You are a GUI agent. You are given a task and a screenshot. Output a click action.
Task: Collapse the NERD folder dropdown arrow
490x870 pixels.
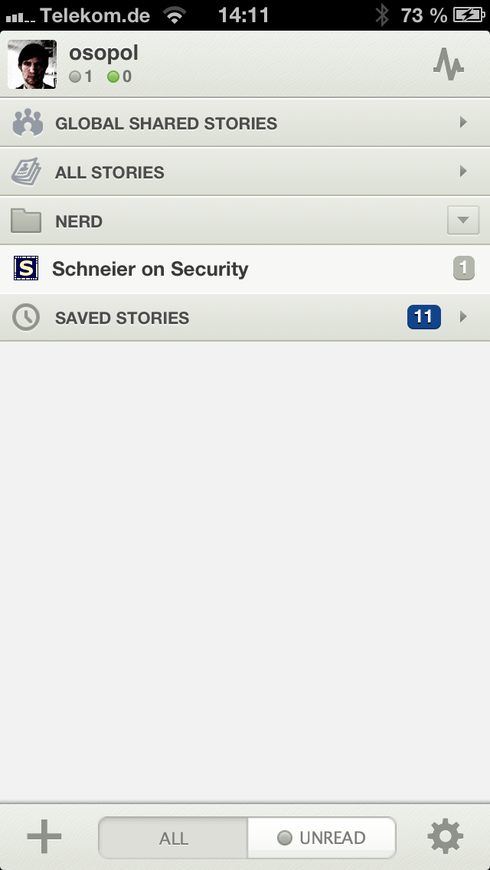pyautogui.click(x=463, y=221)
